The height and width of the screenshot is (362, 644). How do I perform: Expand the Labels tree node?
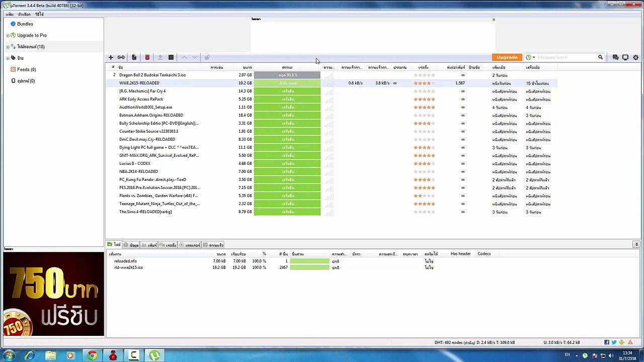coord(8,58)
